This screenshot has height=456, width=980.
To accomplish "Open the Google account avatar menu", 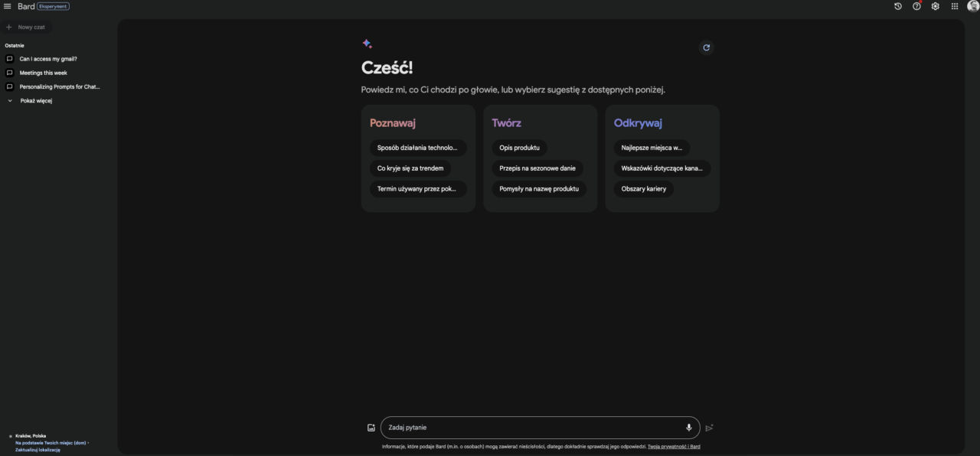I will click(973, 6).
